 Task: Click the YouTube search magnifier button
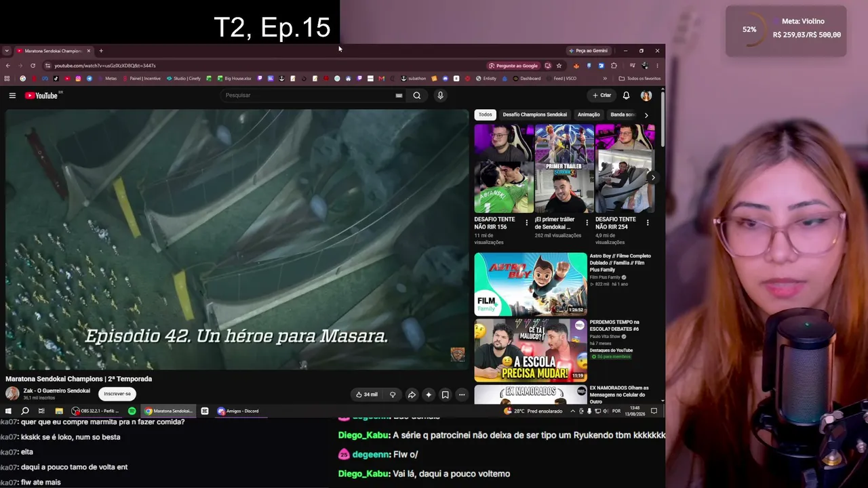pyautogui.click(x=416, y=96)
